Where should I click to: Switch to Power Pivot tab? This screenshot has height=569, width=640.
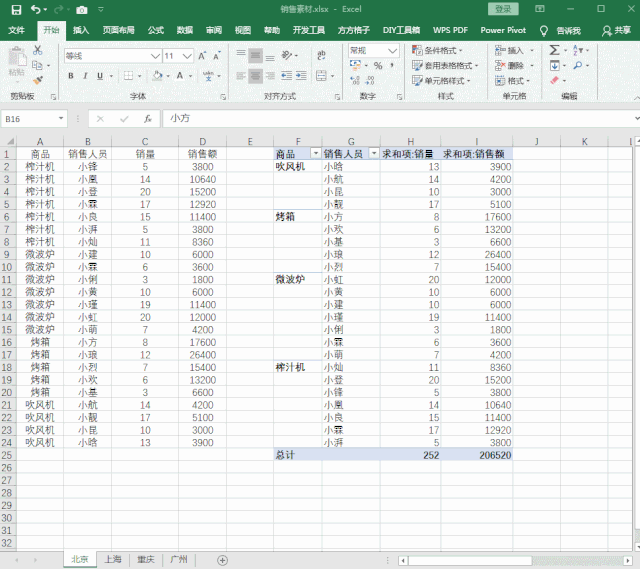coord(503,30)
